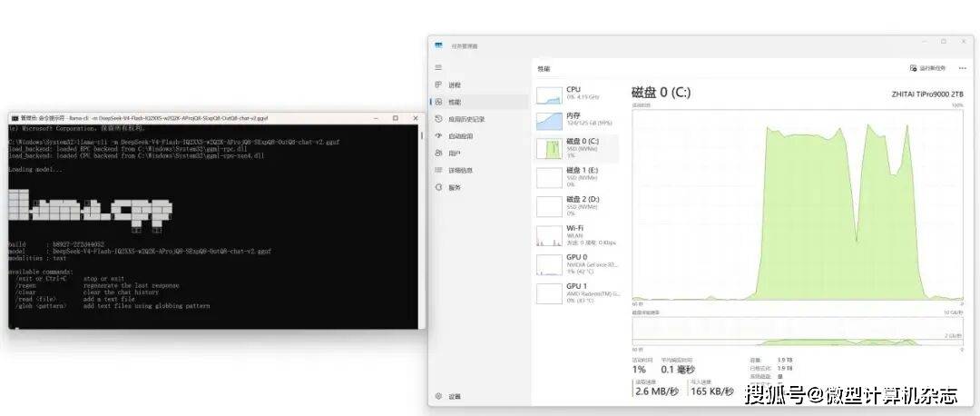980x416 pixels.
Task: Click the 0.1 毫秒 average response time value
Action: pyautogui.click(x=678, y=370)
